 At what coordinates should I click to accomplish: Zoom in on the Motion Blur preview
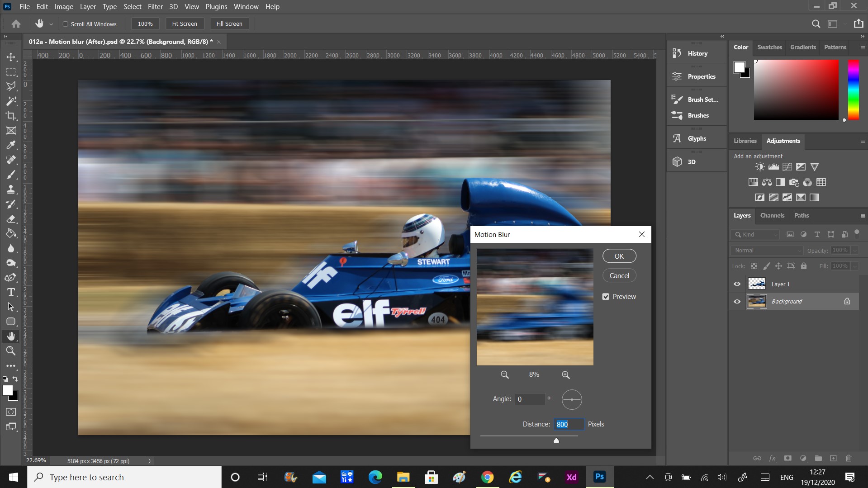[565, 374]
